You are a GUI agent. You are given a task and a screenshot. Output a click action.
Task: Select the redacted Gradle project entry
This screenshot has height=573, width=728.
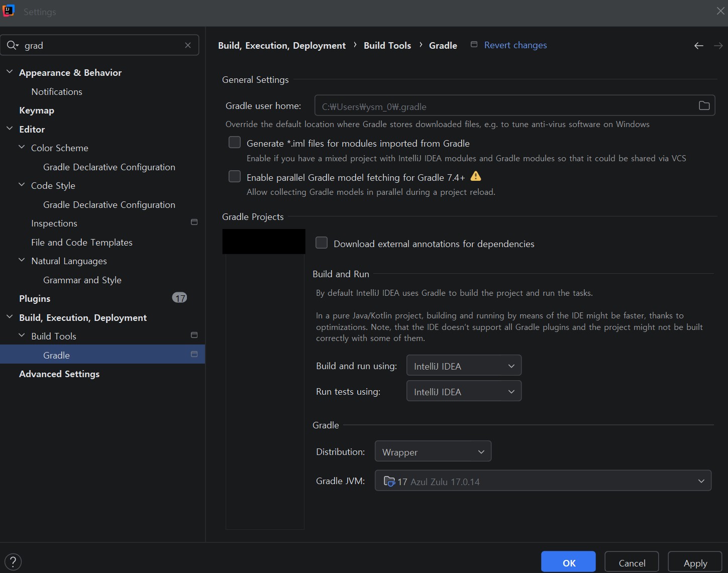(x=264, y=242)
